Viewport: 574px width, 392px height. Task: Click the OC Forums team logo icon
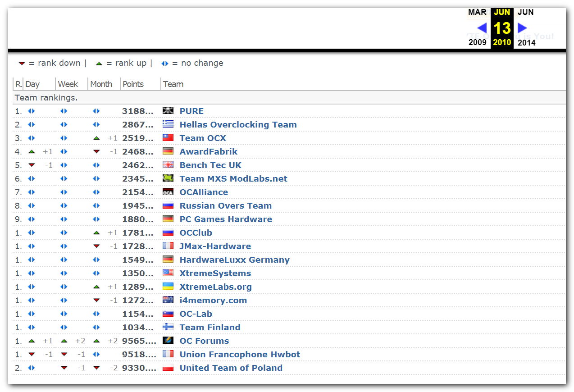pyautogui.click(x=168, y=341)
